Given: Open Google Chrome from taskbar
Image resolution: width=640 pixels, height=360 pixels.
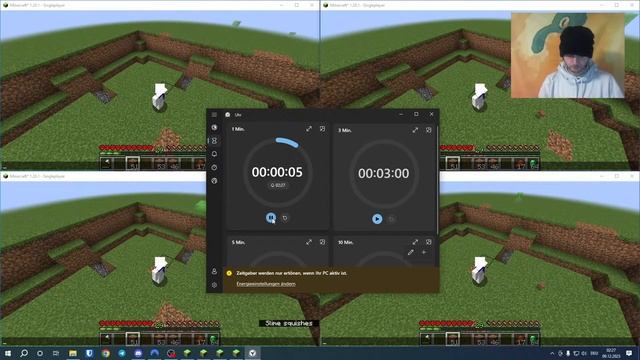Looking at the screenshot, I should (106, 353).
